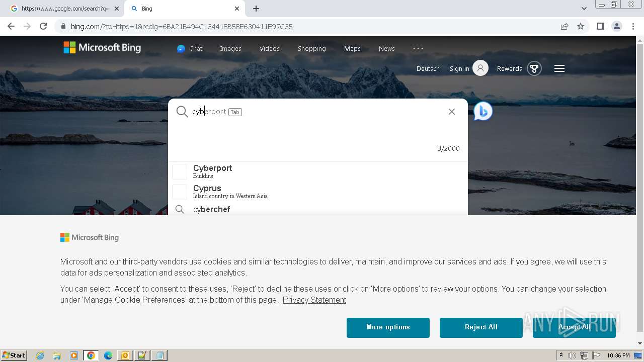Click Reject All cookies button

click(x=481, y=327)
